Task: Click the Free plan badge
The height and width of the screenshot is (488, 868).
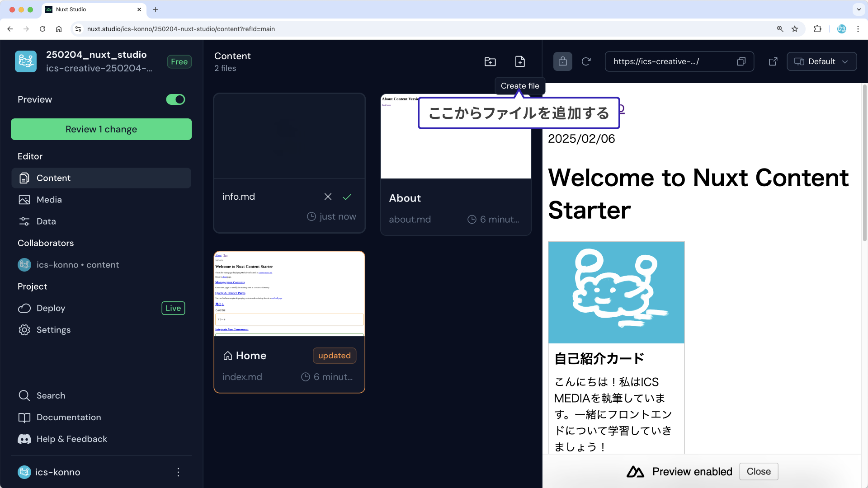Action: click(x=179, y=61)
